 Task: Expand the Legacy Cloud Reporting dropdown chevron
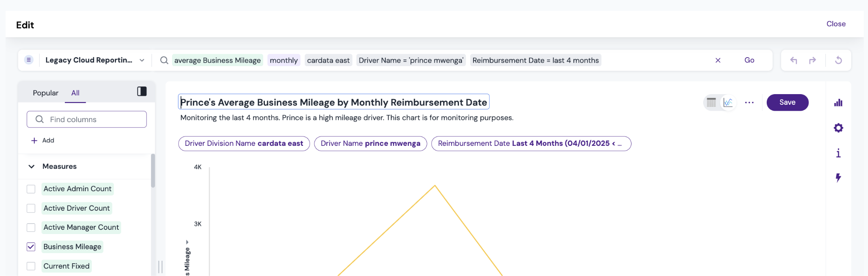(142, 60)
